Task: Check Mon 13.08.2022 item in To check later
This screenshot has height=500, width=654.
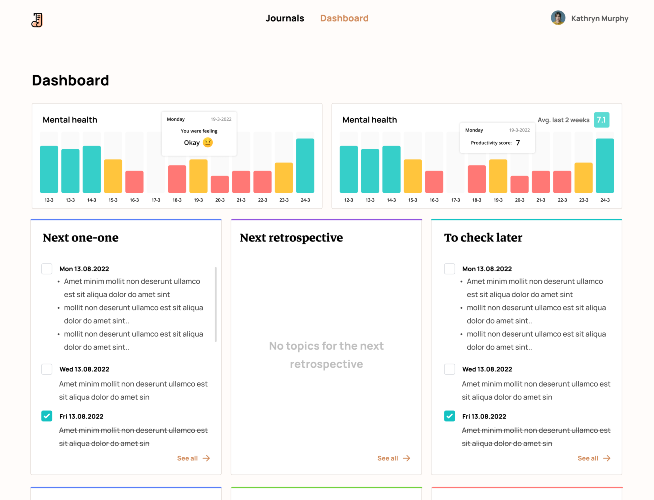Action: [450, 269]
